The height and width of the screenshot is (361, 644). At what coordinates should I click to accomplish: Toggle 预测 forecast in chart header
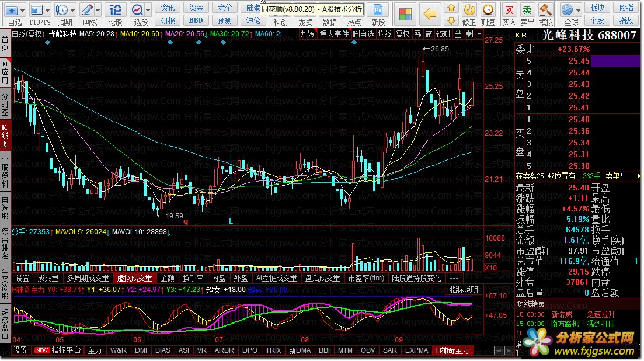coord(443,34)
